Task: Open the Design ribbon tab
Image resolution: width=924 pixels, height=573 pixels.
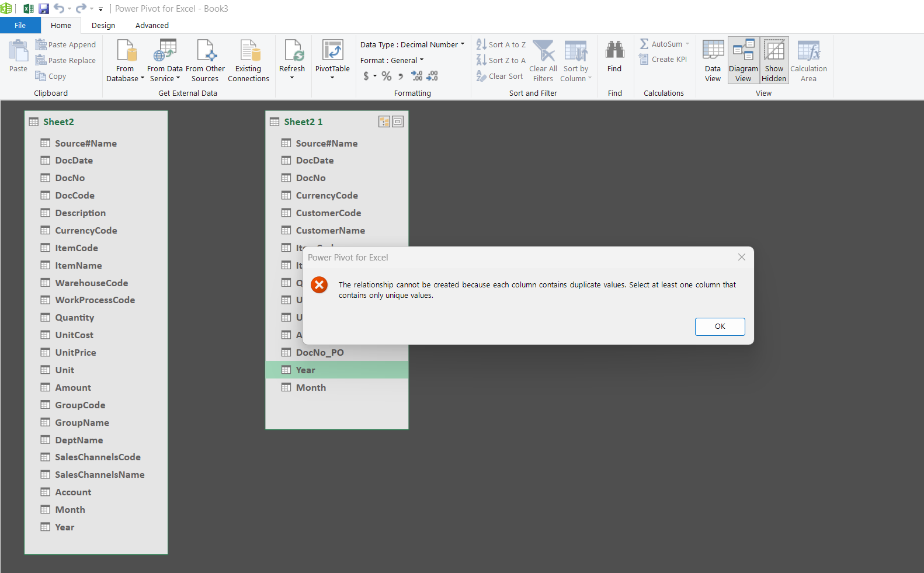Action: click(x=103, y=25)
